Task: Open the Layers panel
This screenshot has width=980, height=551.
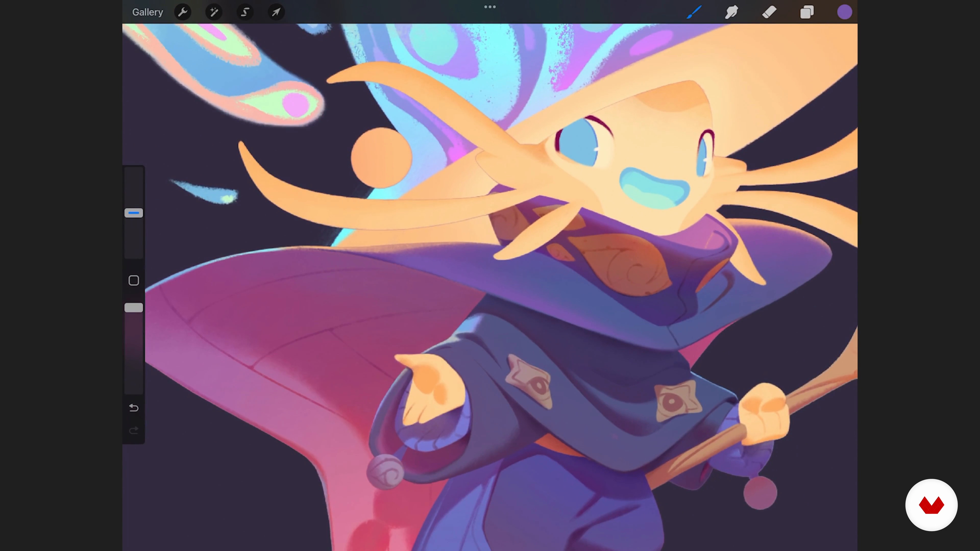Action: click(x=806, y=12)
